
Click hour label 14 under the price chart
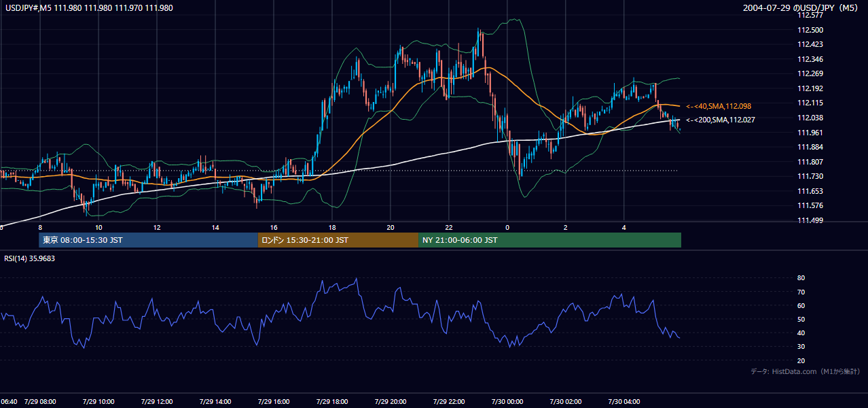pyautogui.click(x=215, y=227)
